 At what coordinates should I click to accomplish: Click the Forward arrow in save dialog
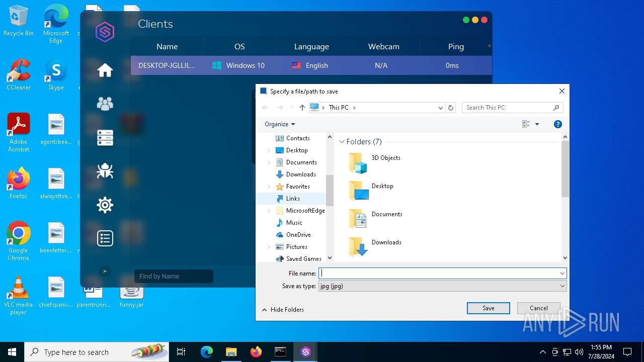click(280, 108)
